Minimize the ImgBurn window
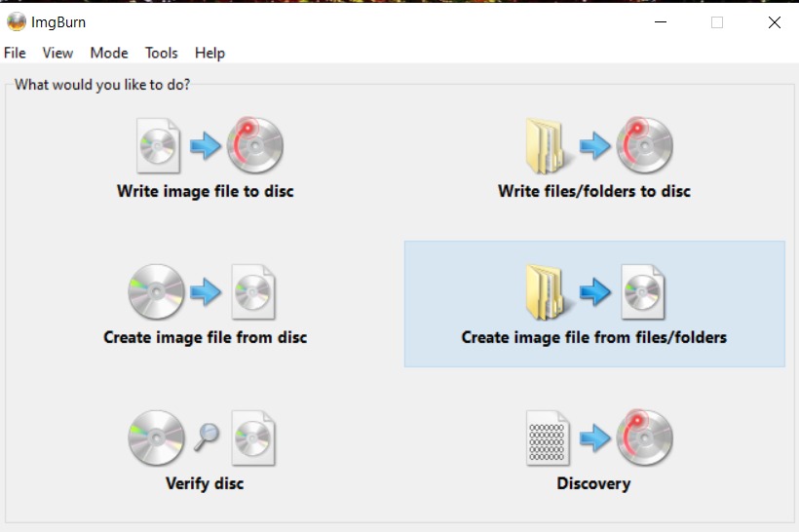 coord(661,21)
